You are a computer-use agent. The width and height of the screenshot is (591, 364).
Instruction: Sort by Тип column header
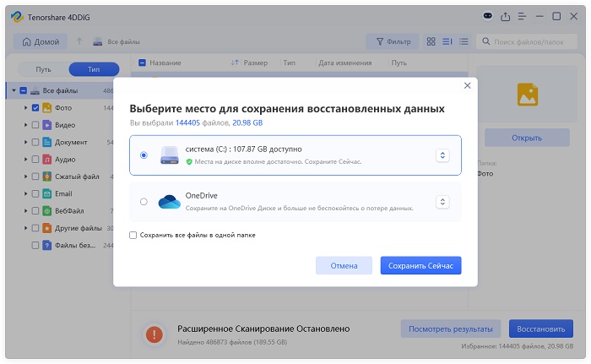[x=289, y=62]
